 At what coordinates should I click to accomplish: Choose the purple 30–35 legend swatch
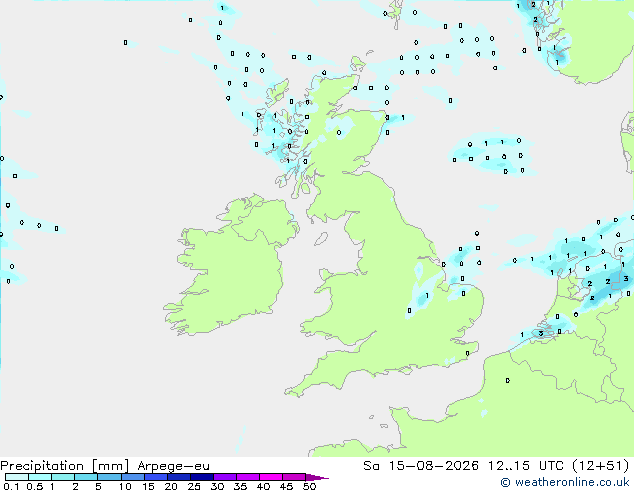[x=225, y=477]
